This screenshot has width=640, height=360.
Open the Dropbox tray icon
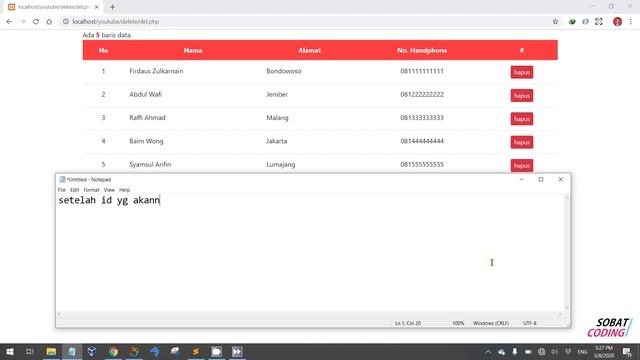tap(568, 352)
